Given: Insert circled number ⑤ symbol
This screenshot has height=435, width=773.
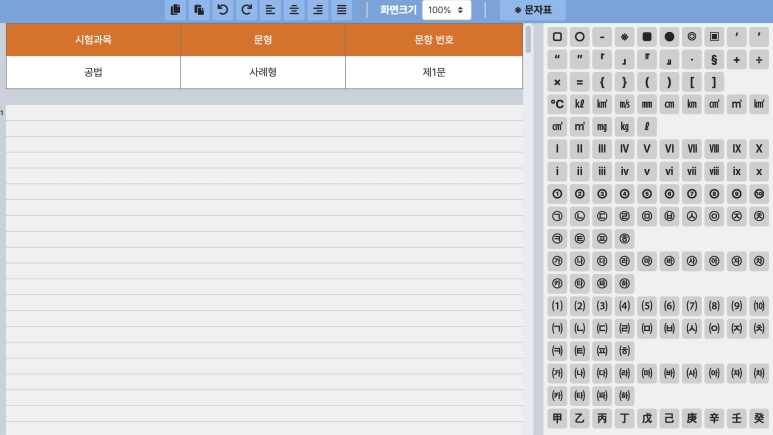Looking at the screenshot, I should coord(647,194).
